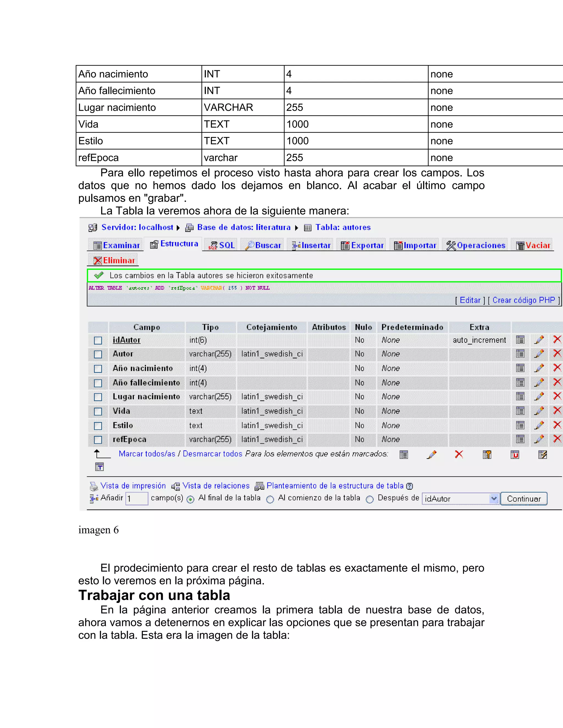Delete the Año fallecimiento field

pos(557,382)
